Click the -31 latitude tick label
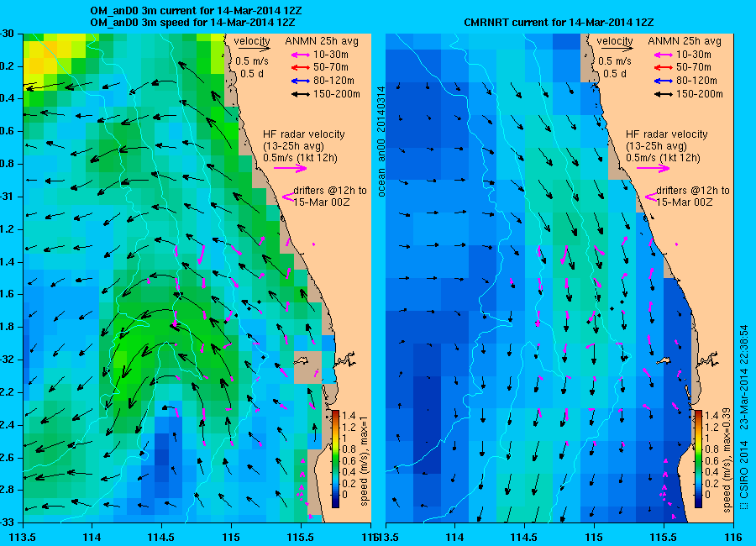 pos(6,197)
